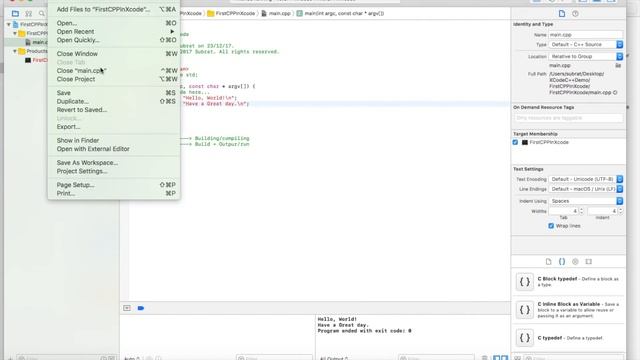Adjust the Indent width stepper arrows
Image resolution: width=640 pixels, height=360 pixels.
620,211
